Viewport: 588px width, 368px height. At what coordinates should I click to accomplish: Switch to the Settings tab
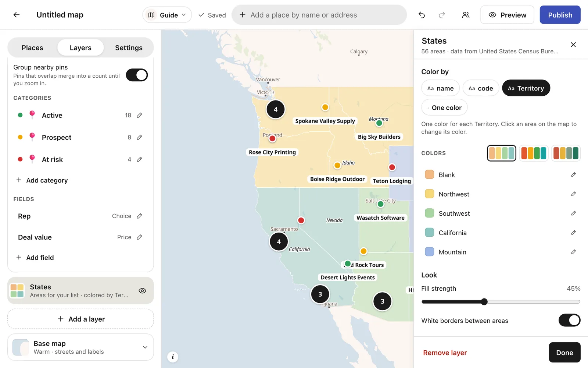[129, 47]
